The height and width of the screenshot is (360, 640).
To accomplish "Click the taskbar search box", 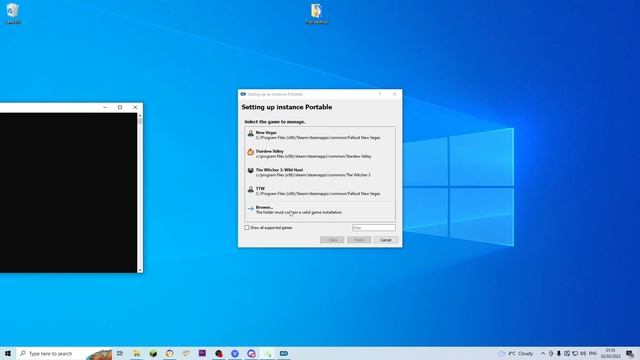I will [x=64, y=353].
